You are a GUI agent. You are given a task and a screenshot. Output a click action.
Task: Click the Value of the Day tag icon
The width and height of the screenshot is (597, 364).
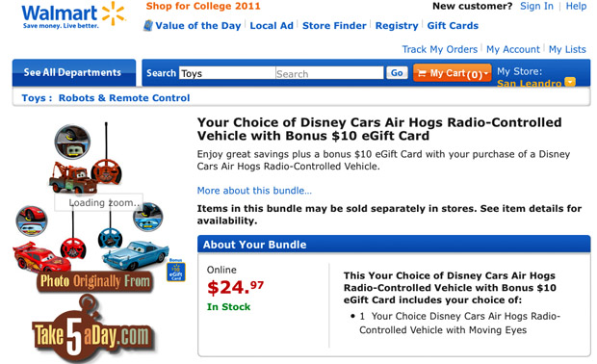[147, 25]
